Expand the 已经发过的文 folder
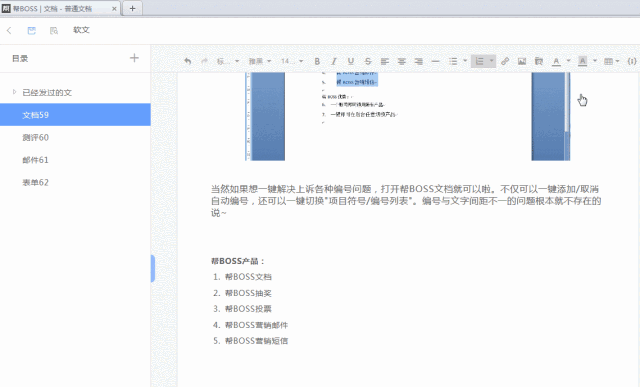This screenshot has width=640, height=387. click(x=14, y=92)
